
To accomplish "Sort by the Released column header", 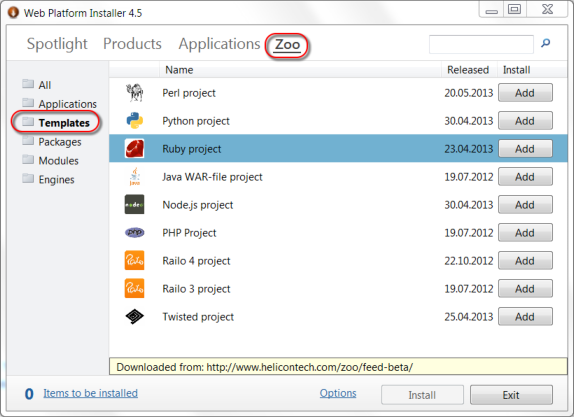I will (469, 70).
